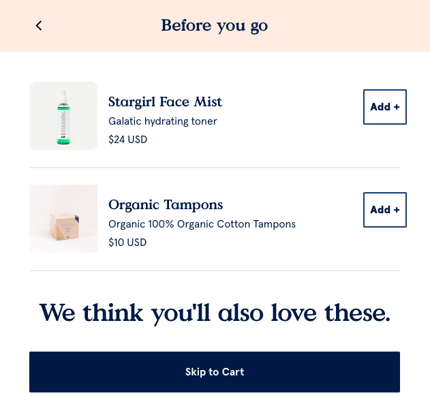
Task: Click the Galatic hydrating toner description
Action: 163,121
